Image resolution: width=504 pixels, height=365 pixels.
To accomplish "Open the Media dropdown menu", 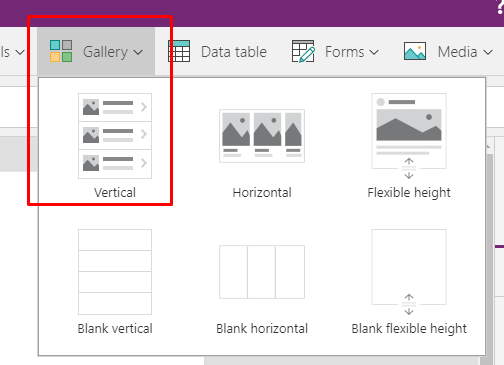I will (x=448, y=52).
